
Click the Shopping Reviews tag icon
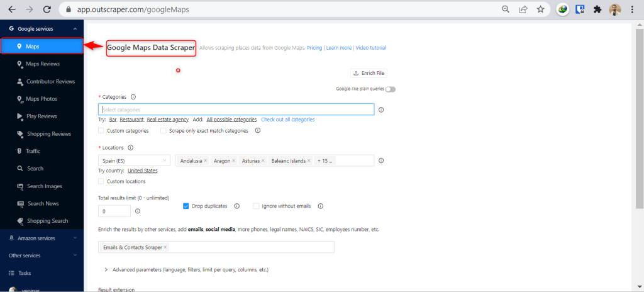(20, 134)
